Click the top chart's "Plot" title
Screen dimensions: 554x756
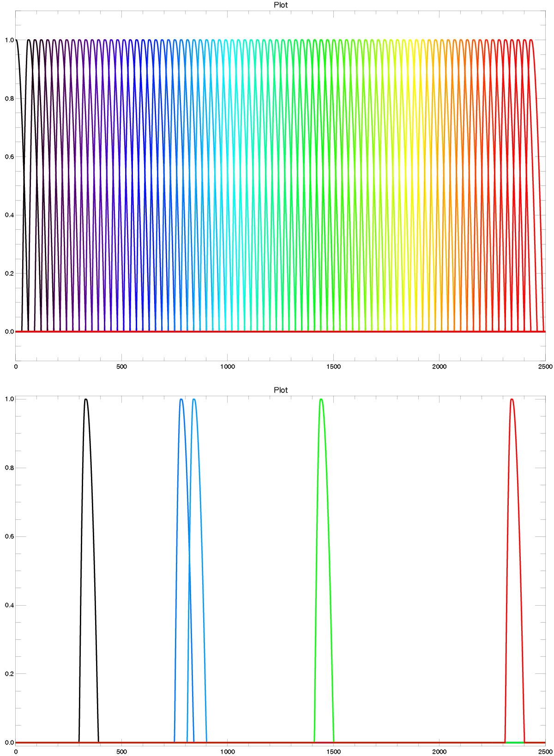point(281,5)
